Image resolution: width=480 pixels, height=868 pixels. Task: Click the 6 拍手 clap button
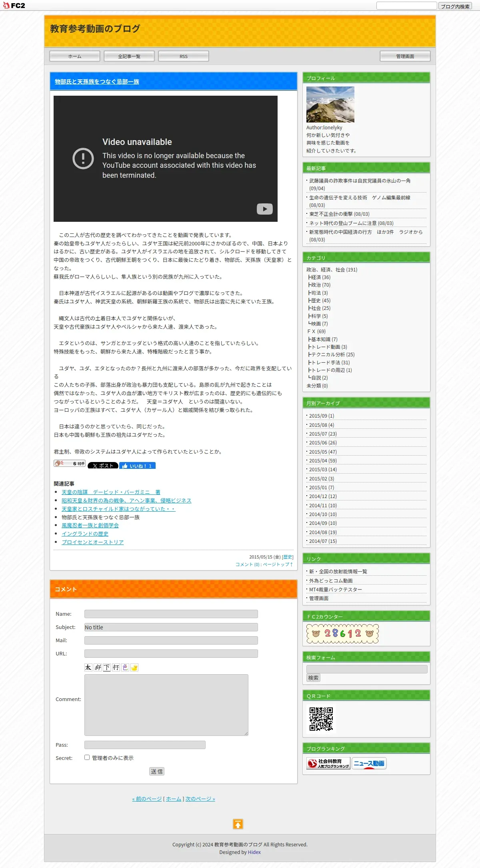tap(70, 463)
